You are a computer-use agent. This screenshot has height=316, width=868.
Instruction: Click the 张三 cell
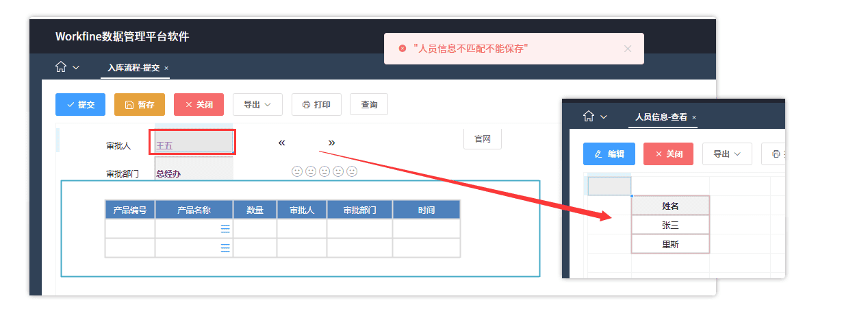point(670,225)
